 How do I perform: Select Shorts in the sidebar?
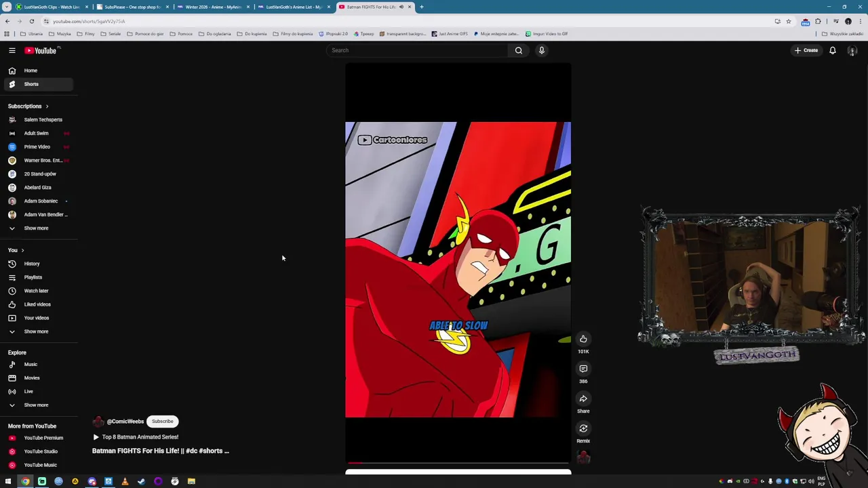point(38,84)
